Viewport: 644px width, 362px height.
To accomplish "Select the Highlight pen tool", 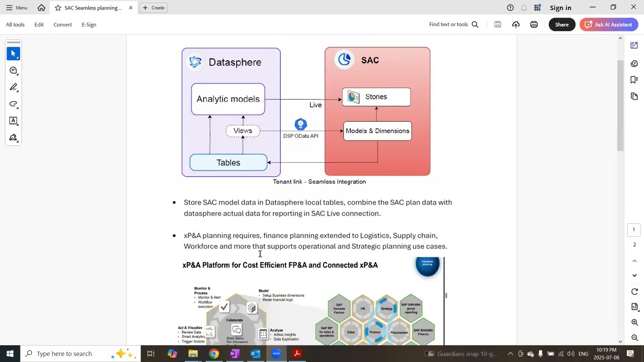I will 14,87.
